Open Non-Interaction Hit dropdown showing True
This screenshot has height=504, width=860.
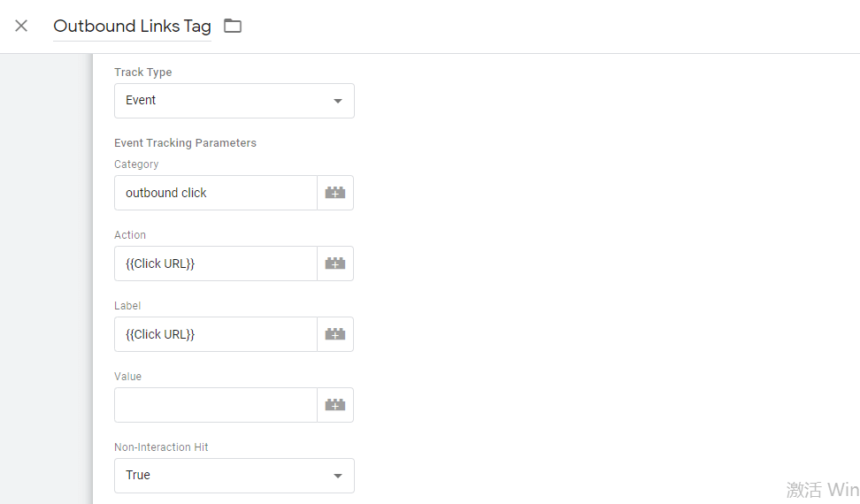[234, 476]
